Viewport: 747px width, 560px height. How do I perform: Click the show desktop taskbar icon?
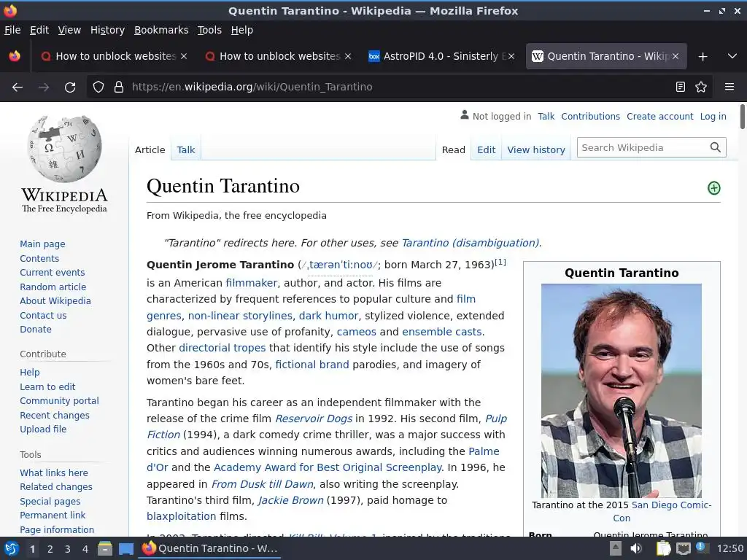[x=125, y=548]
